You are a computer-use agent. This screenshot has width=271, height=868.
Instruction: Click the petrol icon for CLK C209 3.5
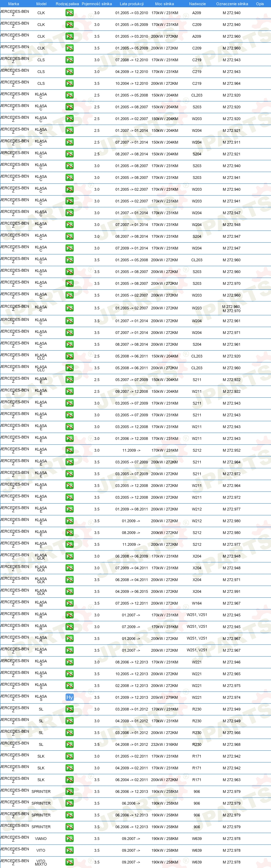tap(70, 48)
